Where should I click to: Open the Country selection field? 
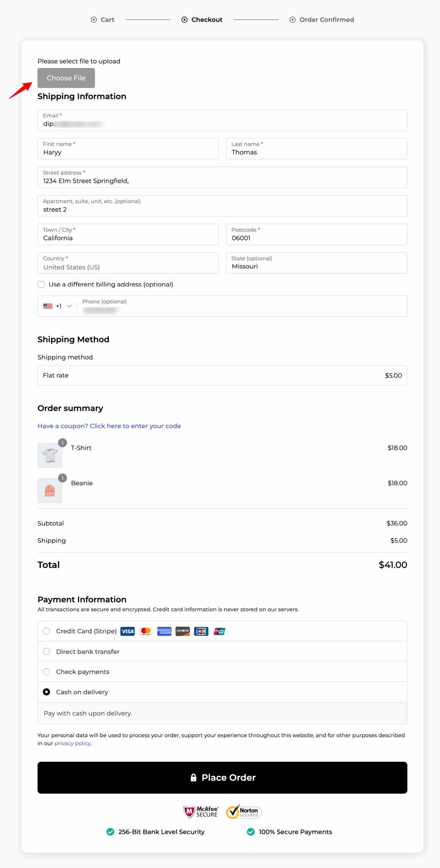pyautogui.click(x=128, y=263)
